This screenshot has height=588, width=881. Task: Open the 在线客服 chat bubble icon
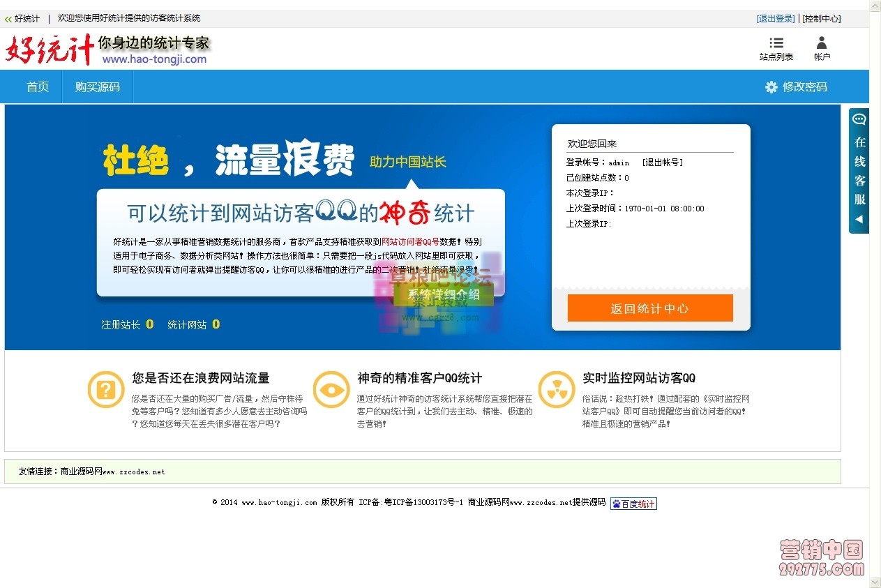pos(858,119)
